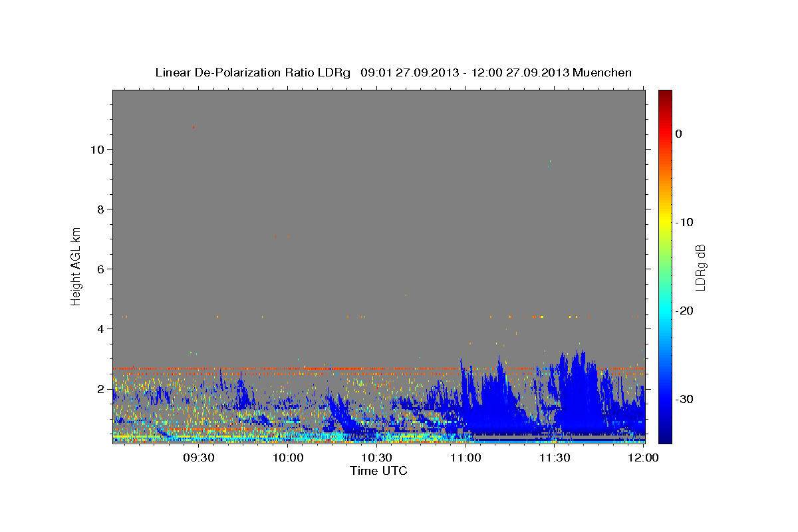This screenshot has width=798, height=532.
Task: Click the "Time UTC" axis label
Action: tap(378, 471)
